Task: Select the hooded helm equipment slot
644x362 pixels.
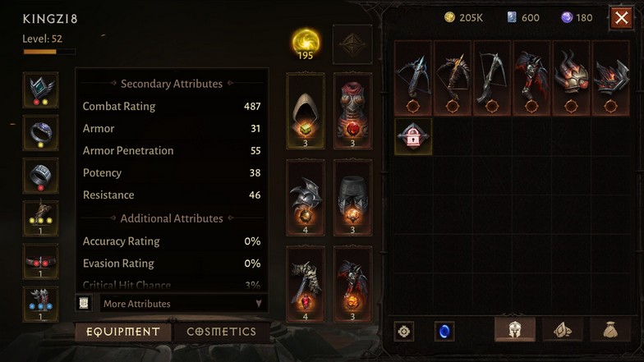Action: [x=306, y=112]
